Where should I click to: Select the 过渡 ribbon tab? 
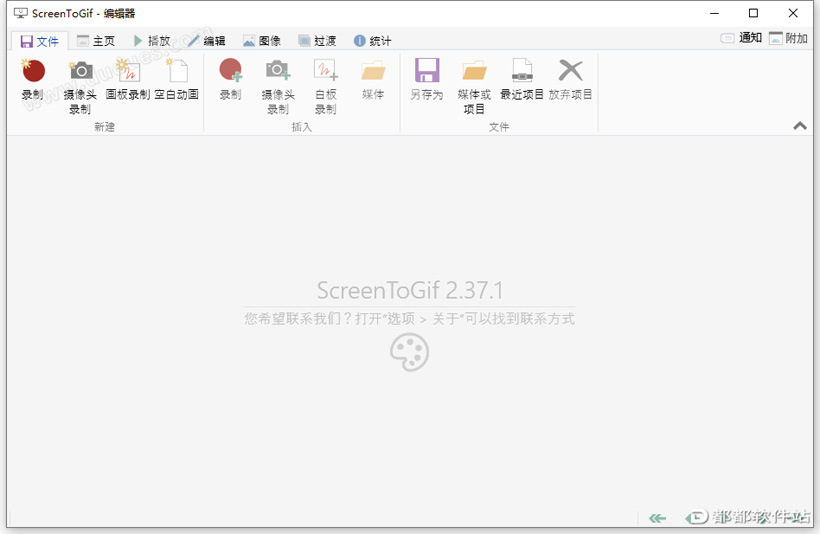pyautogui.click(x=317, y=41)
